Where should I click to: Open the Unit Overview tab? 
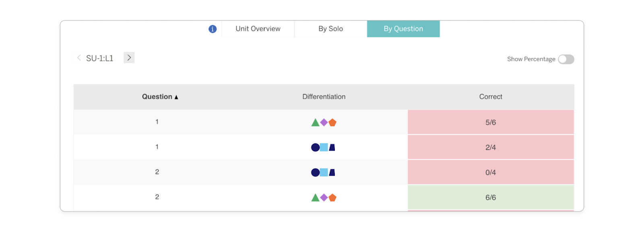click(x=258, y=29)
